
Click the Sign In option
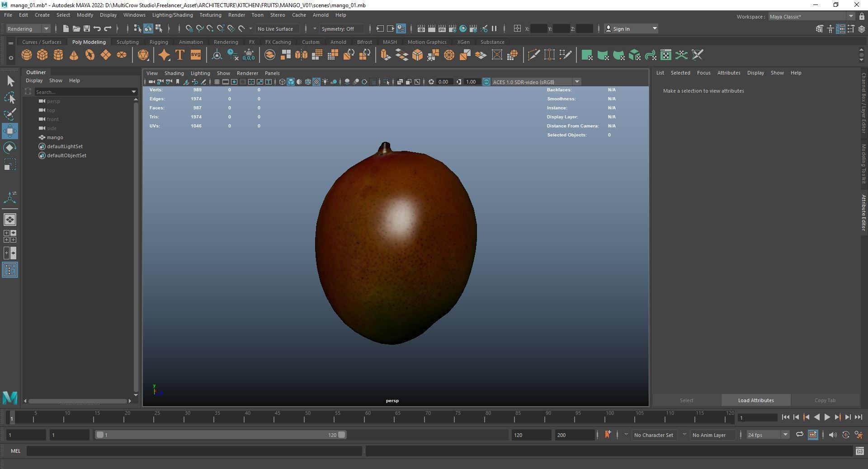tap(621, 28)
